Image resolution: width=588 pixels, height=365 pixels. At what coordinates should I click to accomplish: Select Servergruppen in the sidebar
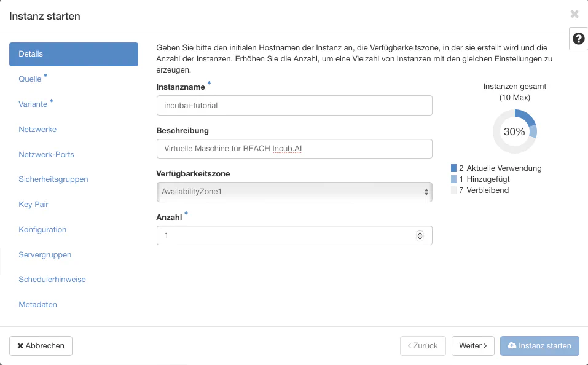pos(45,255)
